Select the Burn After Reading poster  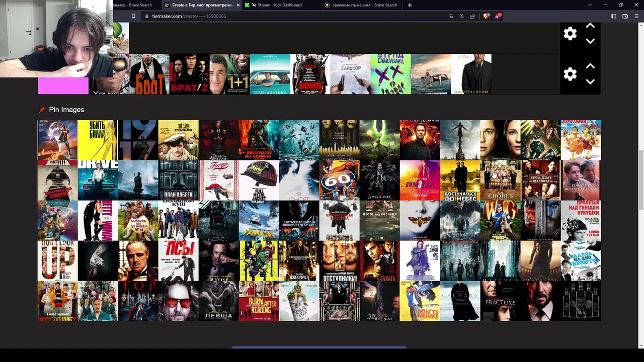259,301
